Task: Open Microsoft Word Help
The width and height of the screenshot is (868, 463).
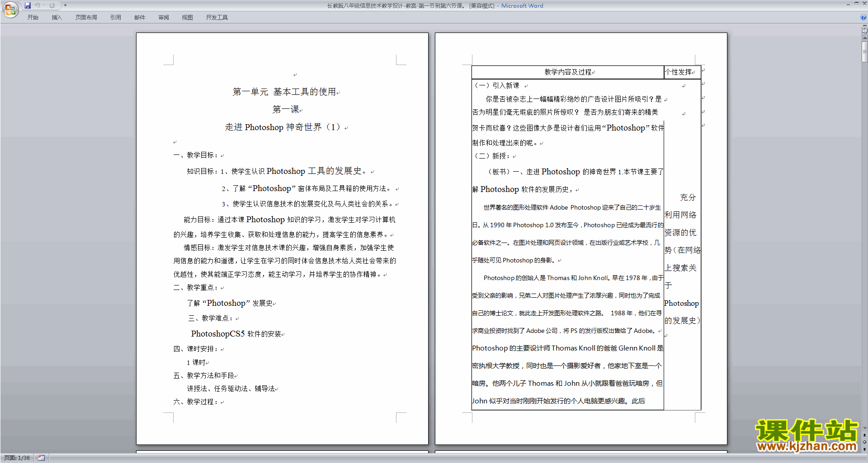Action: point(863,17)
